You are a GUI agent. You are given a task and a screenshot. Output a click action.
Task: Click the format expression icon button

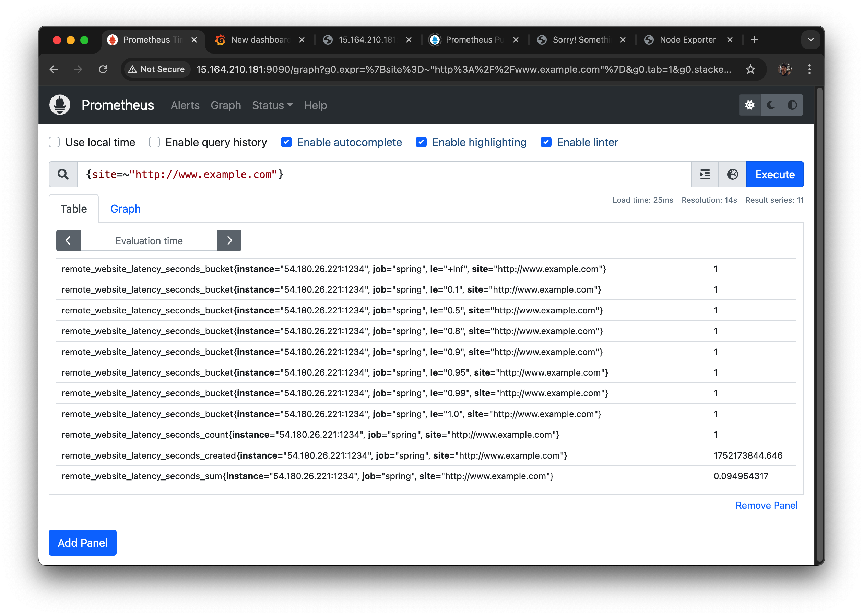click(x=705, y=175)
